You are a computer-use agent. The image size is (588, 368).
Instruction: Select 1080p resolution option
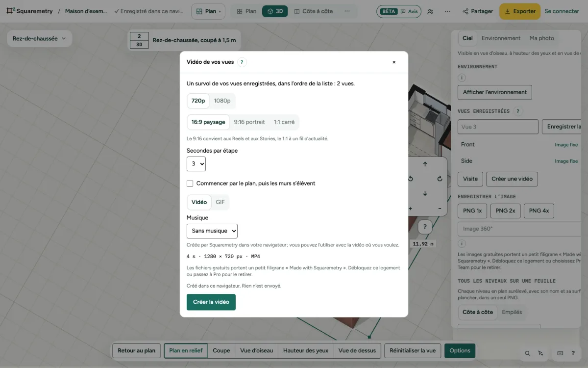[222, 101]
